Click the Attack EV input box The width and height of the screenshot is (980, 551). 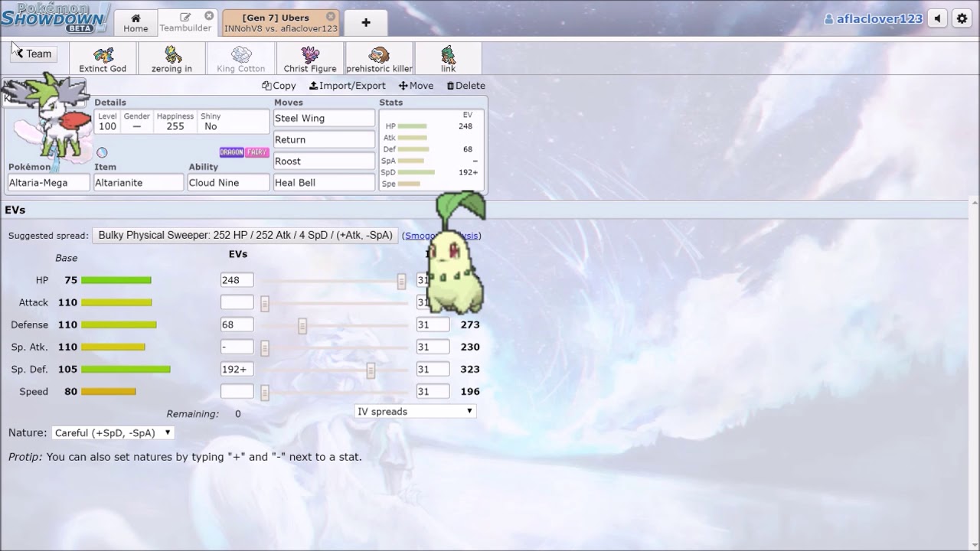click(237, 303)
